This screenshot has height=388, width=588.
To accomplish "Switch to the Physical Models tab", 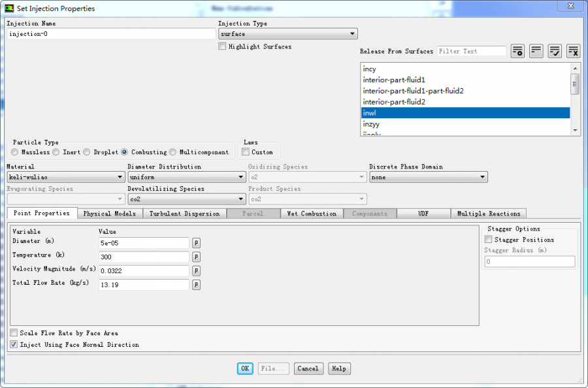I will click(109, 214).
